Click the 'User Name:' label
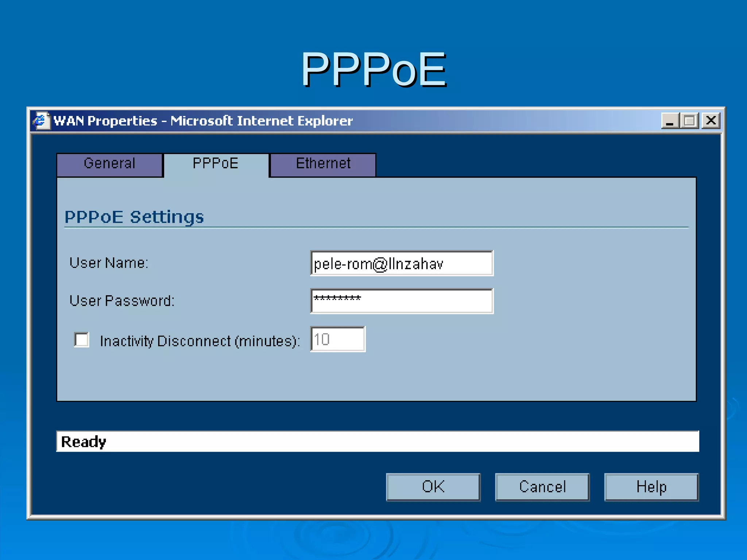 tap(109, 263)
